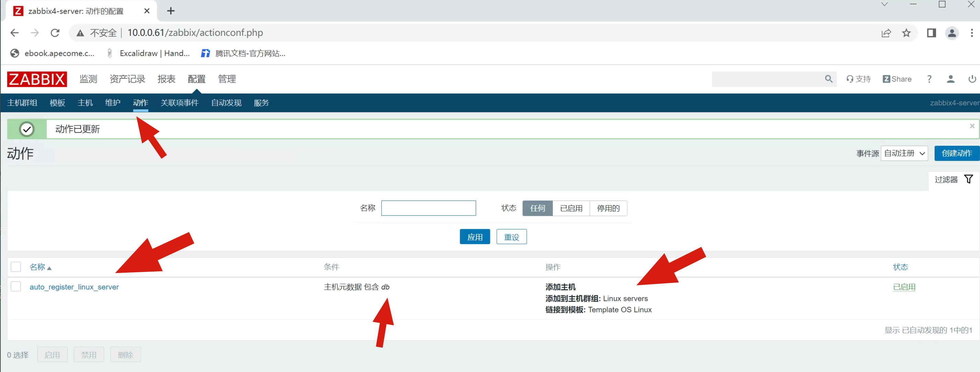The height and width of the screenshot is (372, 980).
Task: Open the help question mark icon
Action: pos(929,79)
